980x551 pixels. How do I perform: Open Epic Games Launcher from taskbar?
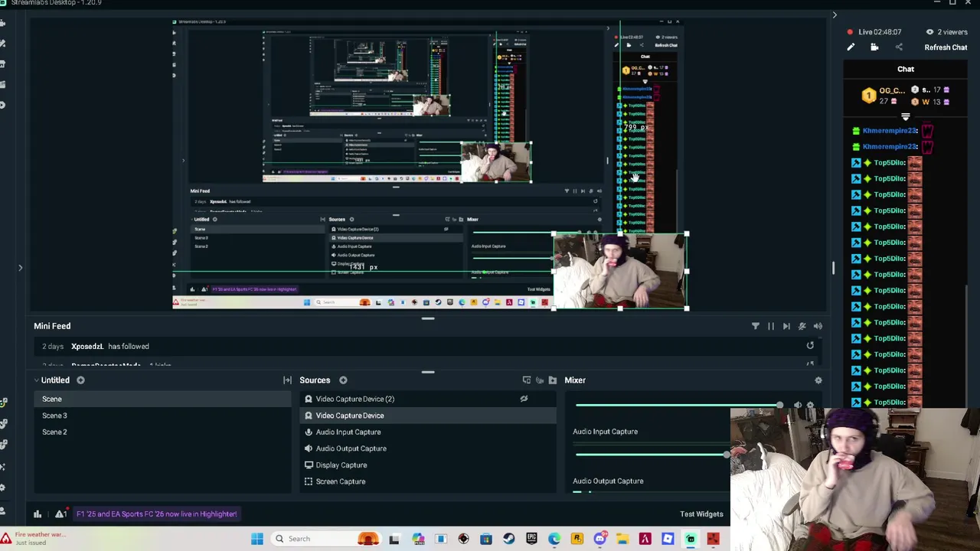tap(531, 539)
